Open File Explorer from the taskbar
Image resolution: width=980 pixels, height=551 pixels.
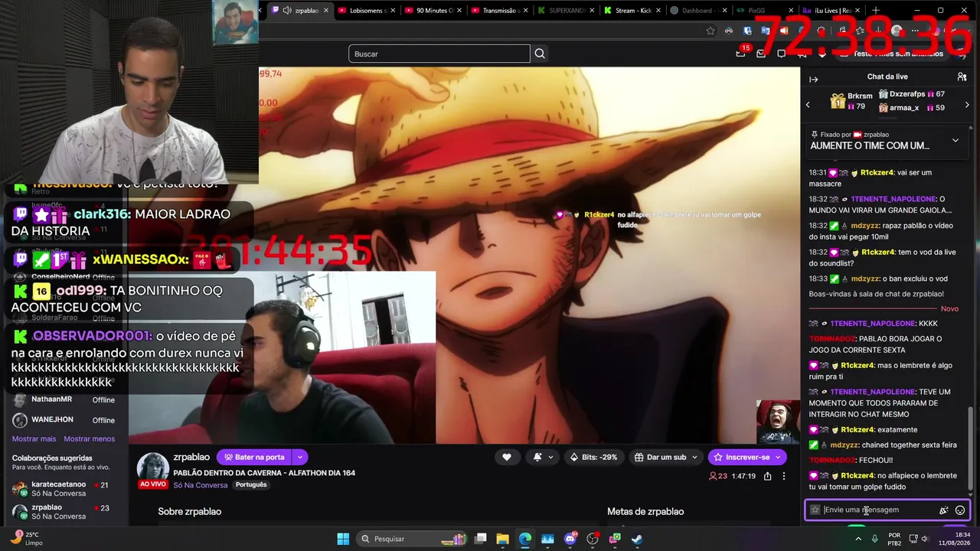click(x=503, y=539)
